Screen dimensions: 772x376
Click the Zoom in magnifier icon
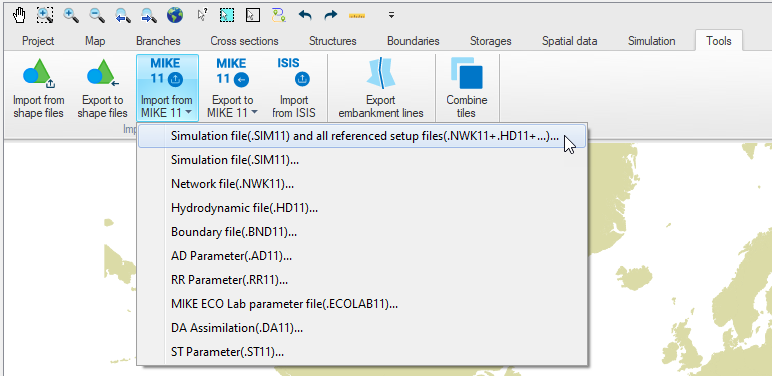71,15
